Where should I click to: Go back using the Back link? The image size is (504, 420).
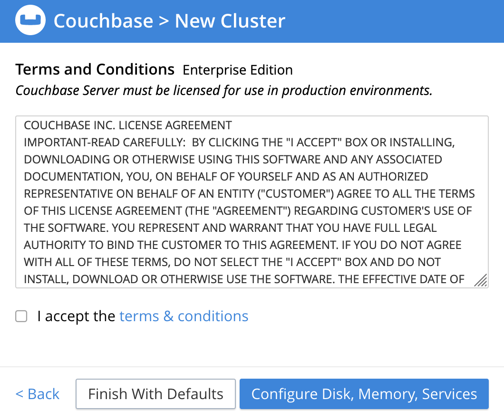click(x=38, y=394)
